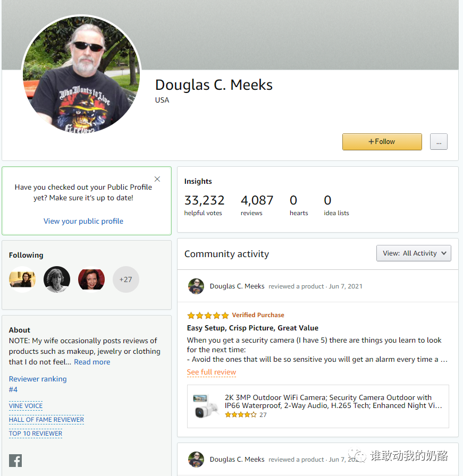463x476 pixels.
Task: Click reviewer avatar in Jun 7 review
Action: [x=196, y=286]
